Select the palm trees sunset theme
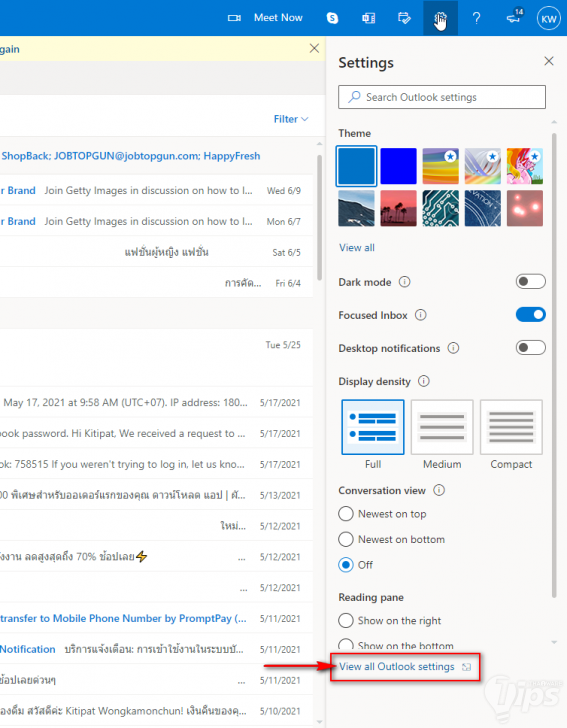 tap(398, 208)
